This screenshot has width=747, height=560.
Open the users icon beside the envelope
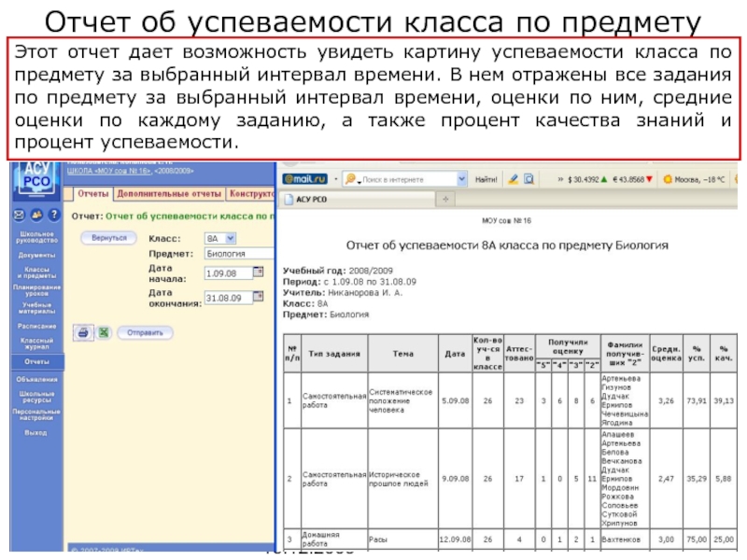click(x=37, y=214)
